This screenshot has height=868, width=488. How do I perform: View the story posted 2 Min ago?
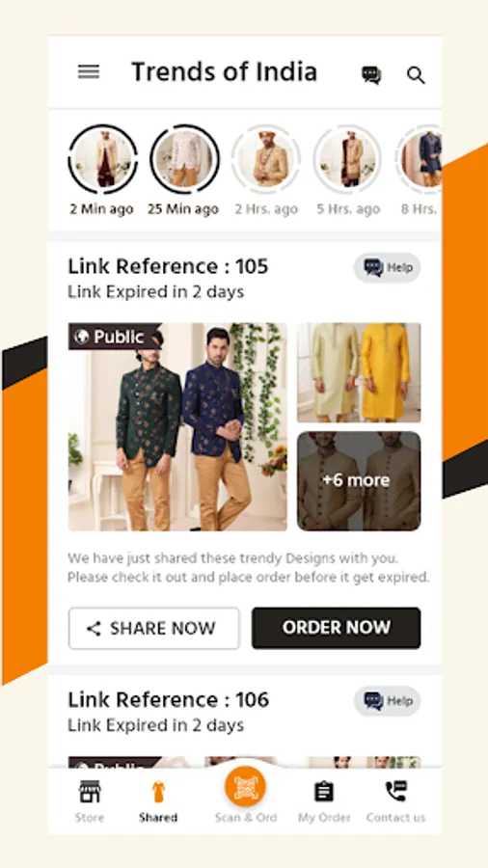click(102, 159)
